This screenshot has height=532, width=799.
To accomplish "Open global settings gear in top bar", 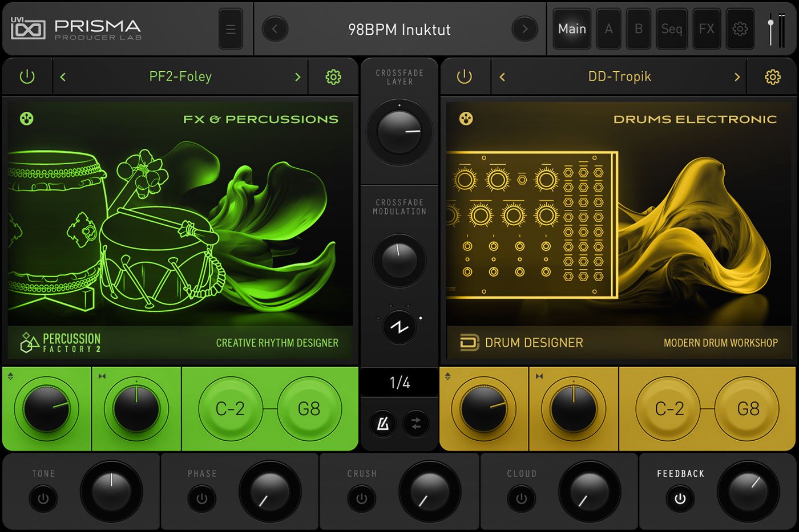I will (740, 29).
